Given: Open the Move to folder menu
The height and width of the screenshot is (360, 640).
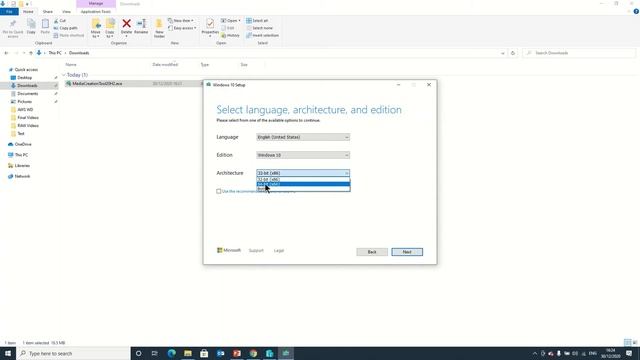Looking at the screenshot, I should pos(96,28).
